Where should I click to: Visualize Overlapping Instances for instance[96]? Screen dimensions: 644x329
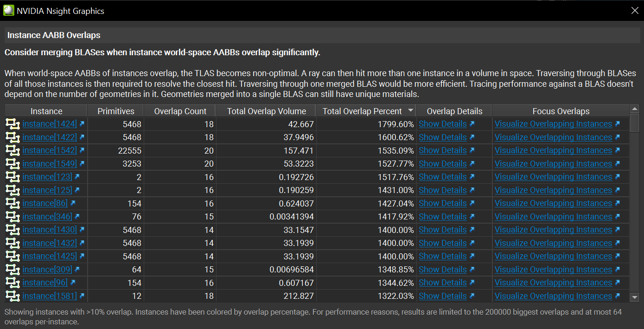(553, 283)
